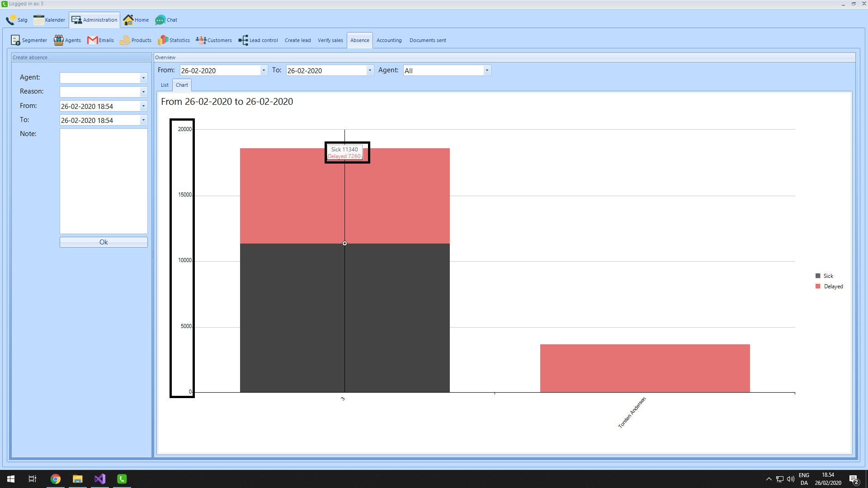Open green phone app in taskbar
This screenshot has width=868, height=488.
click(122, 479)
